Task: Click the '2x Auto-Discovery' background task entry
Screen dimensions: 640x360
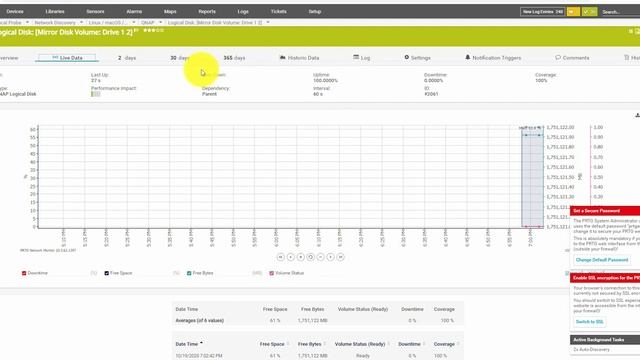Action: pyautogui.click(x=591, y=350)
